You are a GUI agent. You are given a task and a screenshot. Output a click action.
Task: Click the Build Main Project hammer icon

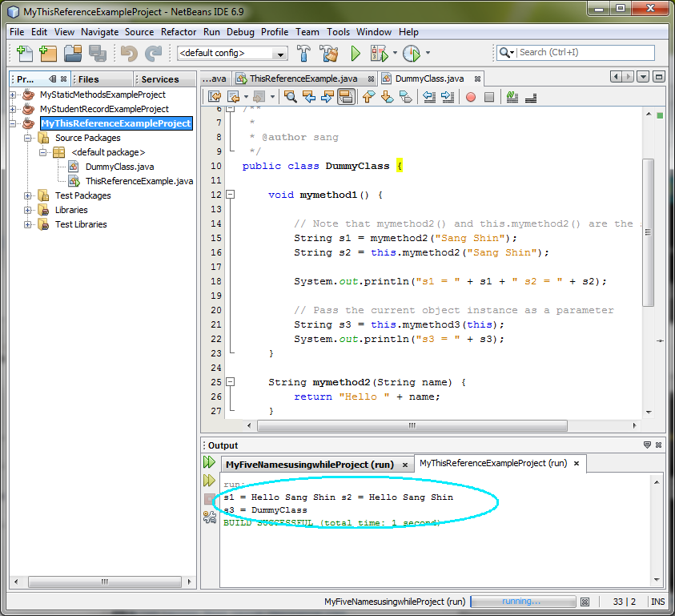[x=303, y=54]
